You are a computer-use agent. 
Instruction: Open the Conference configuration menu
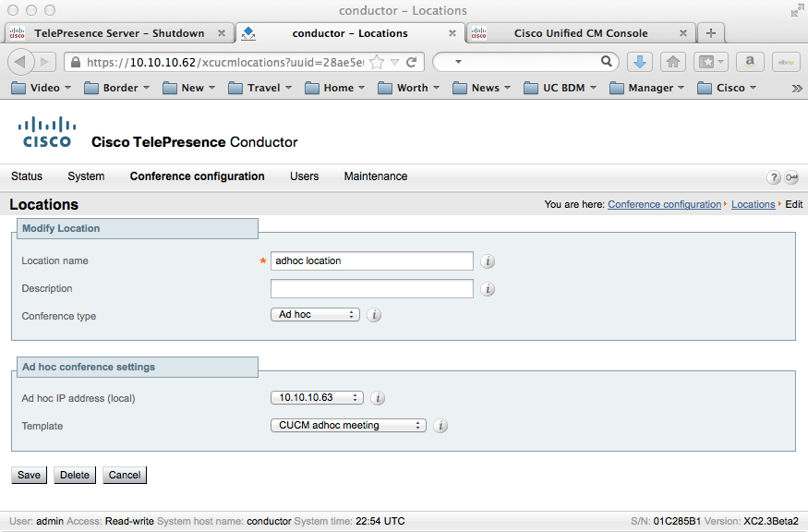pos(197,176)
